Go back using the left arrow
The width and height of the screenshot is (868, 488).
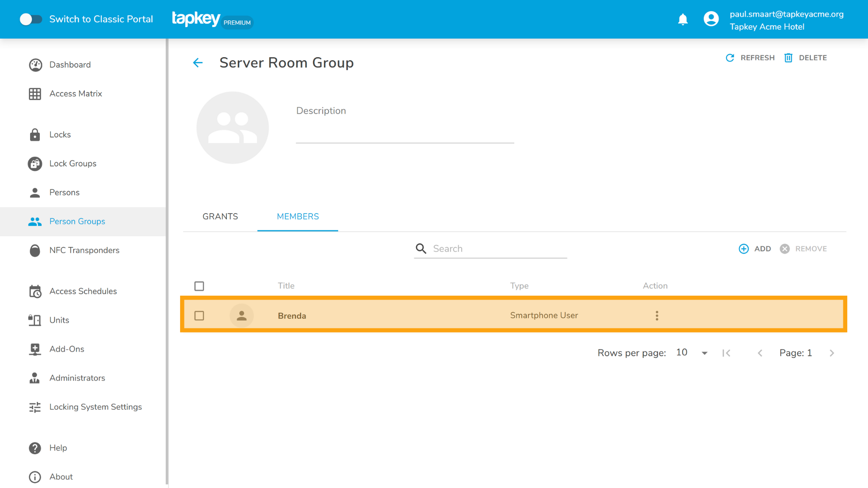[198, 63]
